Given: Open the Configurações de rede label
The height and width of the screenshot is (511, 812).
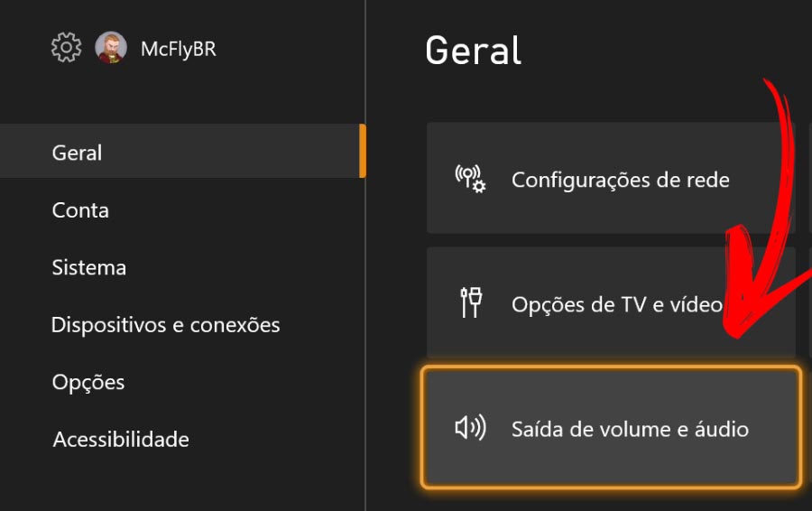Looking at the screenshot, I should coord(621,180).
